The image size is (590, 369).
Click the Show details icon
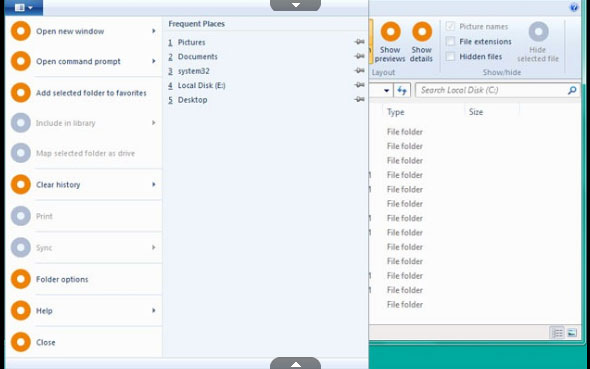[x=422, y=32]
